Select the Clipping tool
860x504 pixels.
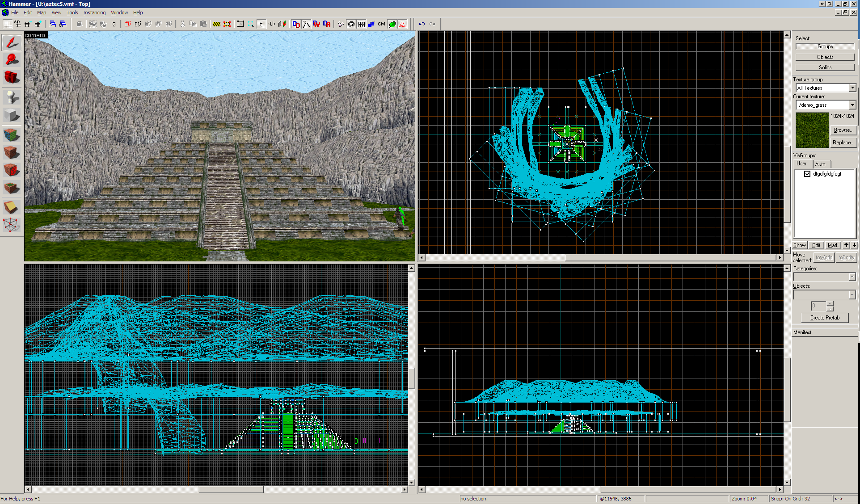pos(12,207)
